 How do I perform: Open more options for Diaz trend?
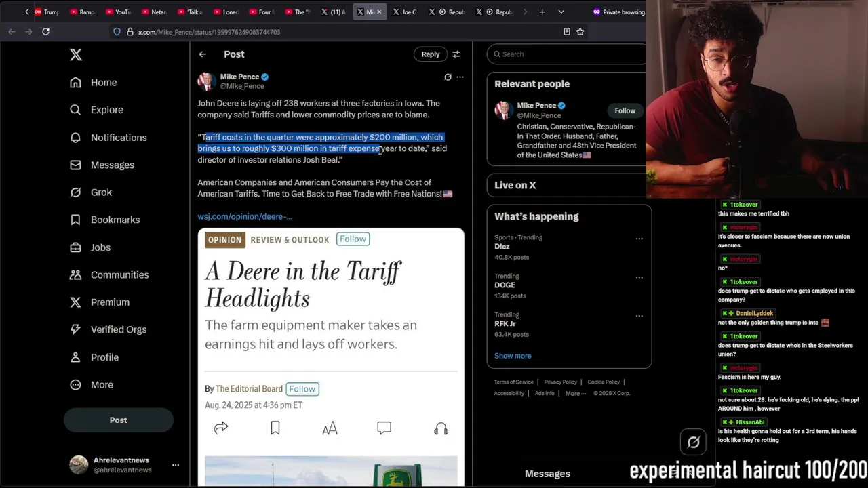pos(639,239)
